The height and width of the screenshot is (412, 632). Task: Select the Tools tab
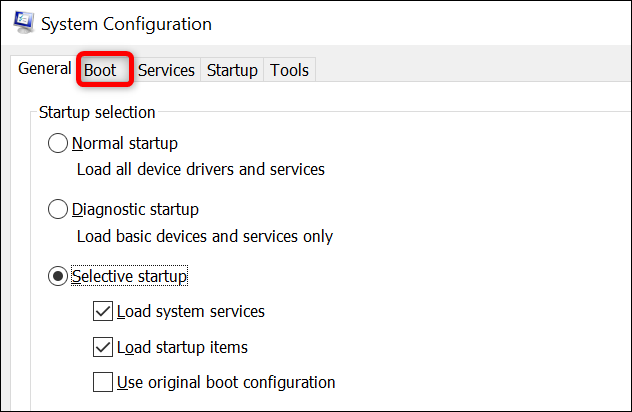click(289, 71)
